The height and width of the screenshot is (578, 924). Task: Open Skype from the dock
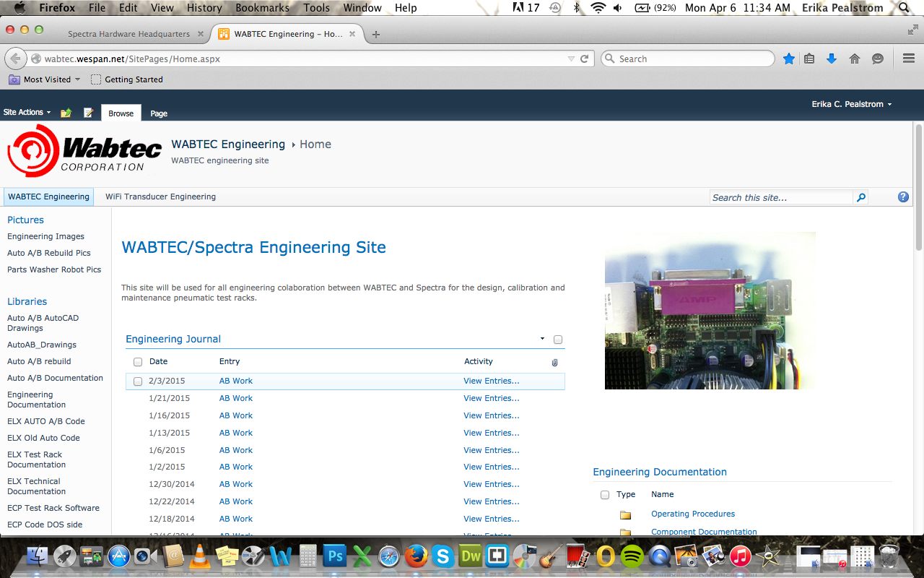tap(443, 556)
